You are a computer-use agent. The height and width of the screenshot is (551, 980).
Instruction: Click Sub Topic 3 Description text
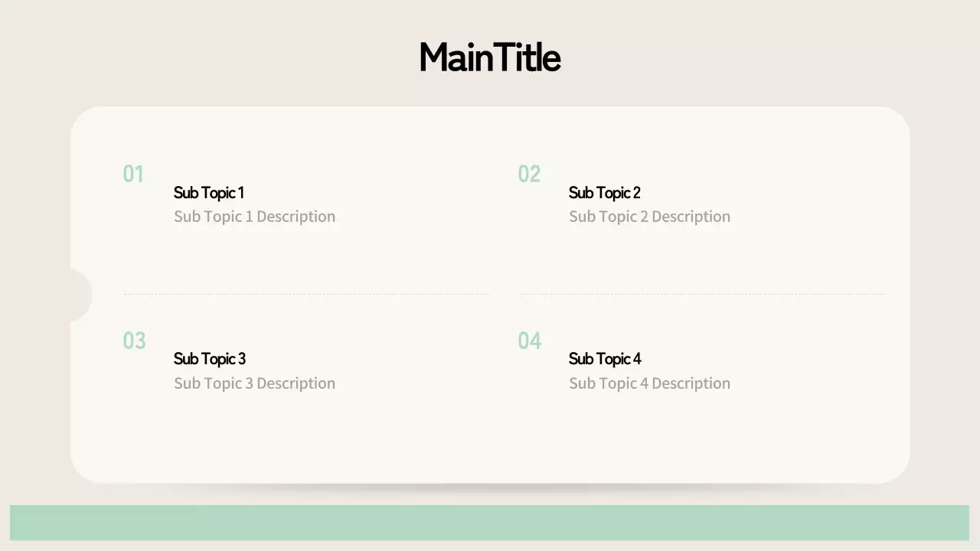[x=254, y=383]
